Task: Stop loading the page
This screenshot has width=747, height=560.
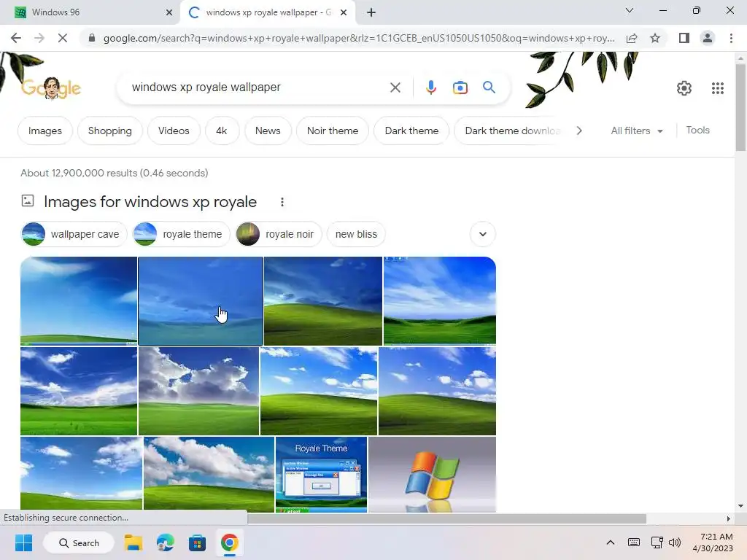Action: pos(63,38)
